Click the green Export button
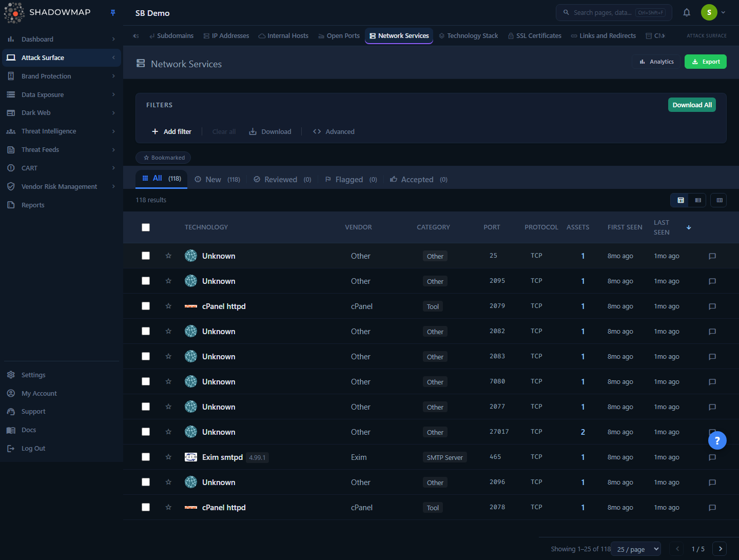This screenshot has height=560, width=739. [x=705, y=62]
